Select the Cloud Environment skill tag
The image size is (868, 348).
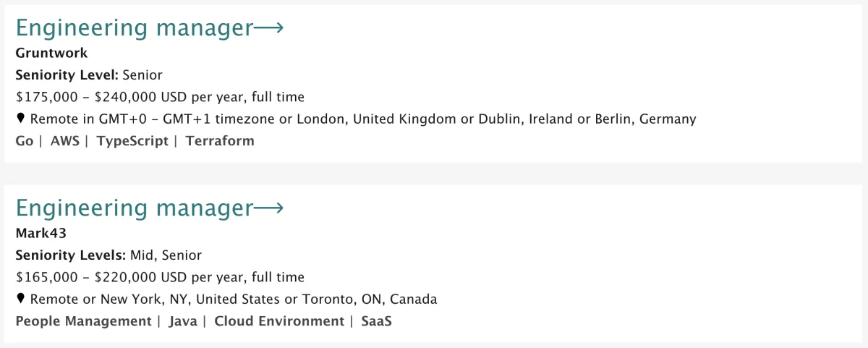(279, 321)
